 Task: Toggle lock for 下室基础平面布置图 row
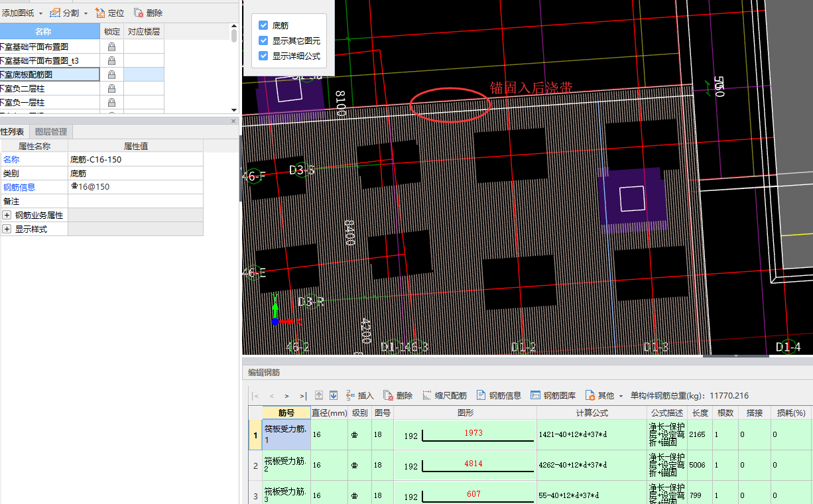(x=111, y=47)
